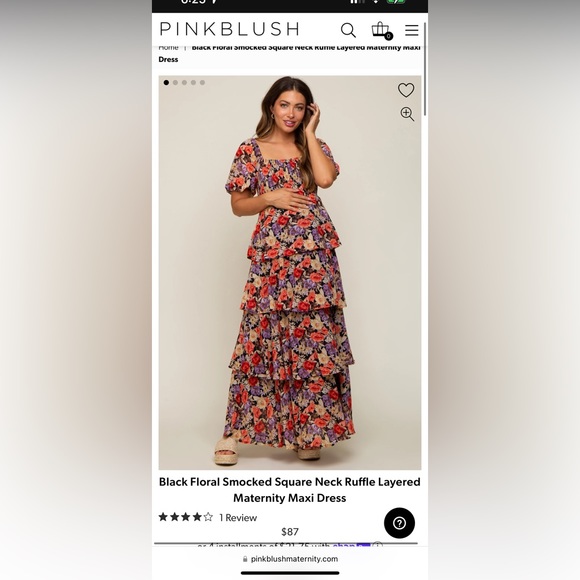Click the Home breadcrumb link

click(168, 48)
